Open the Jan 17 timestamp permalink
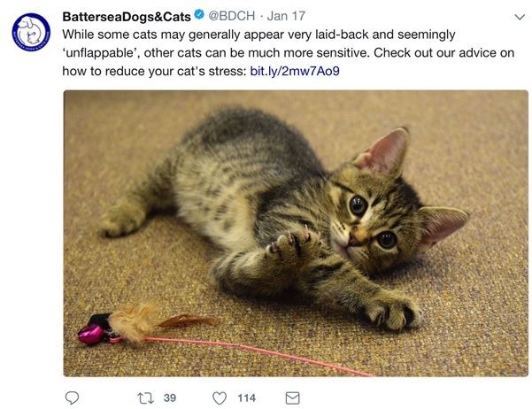 click(x=286, y=16)
